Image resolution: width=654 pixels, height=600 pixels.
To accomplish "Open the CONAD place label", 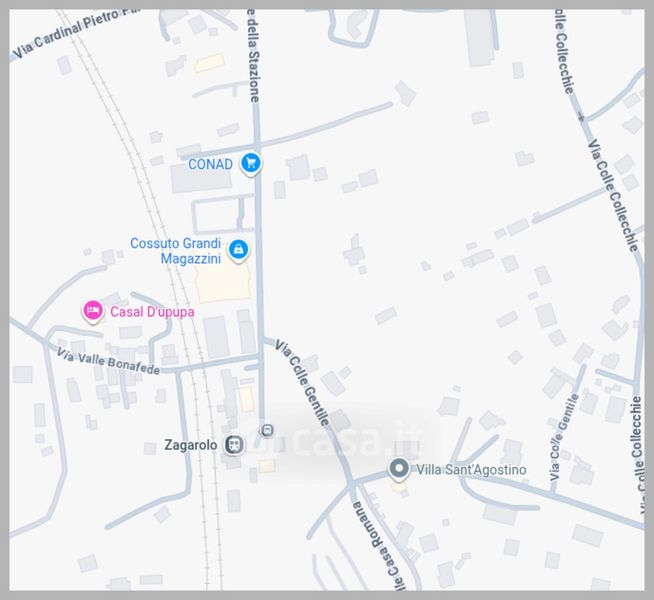I will click(x=210, y=164).
